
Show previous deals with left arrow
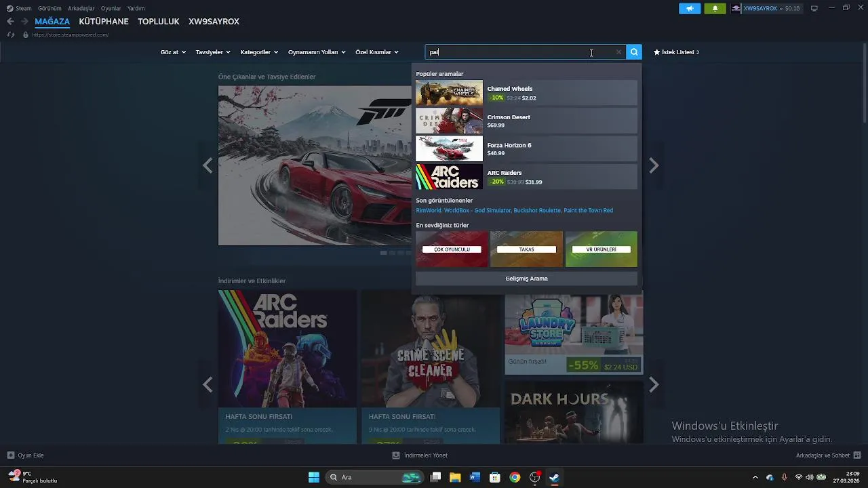(208, 385)
